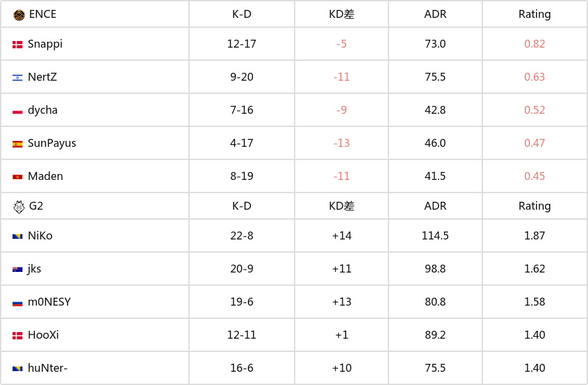Open NiKo's player name link
This screenshot has height=385, width=588.
tap(40, 236)
